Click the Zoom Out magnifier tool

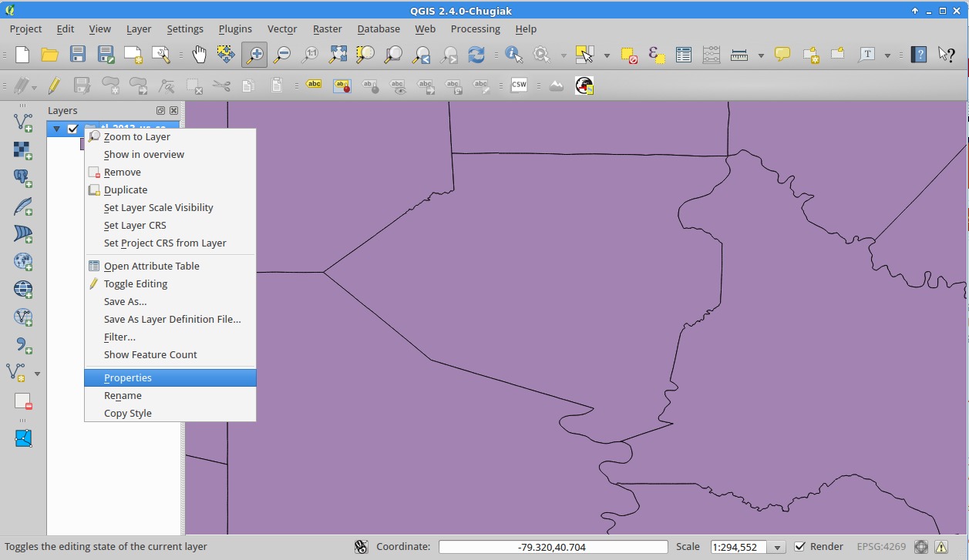click(282, 55)
